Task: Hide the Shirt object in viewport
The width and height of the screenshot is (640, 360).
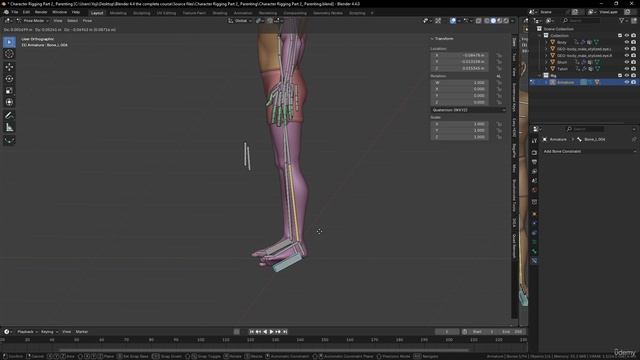Action: tap(627, 62)
